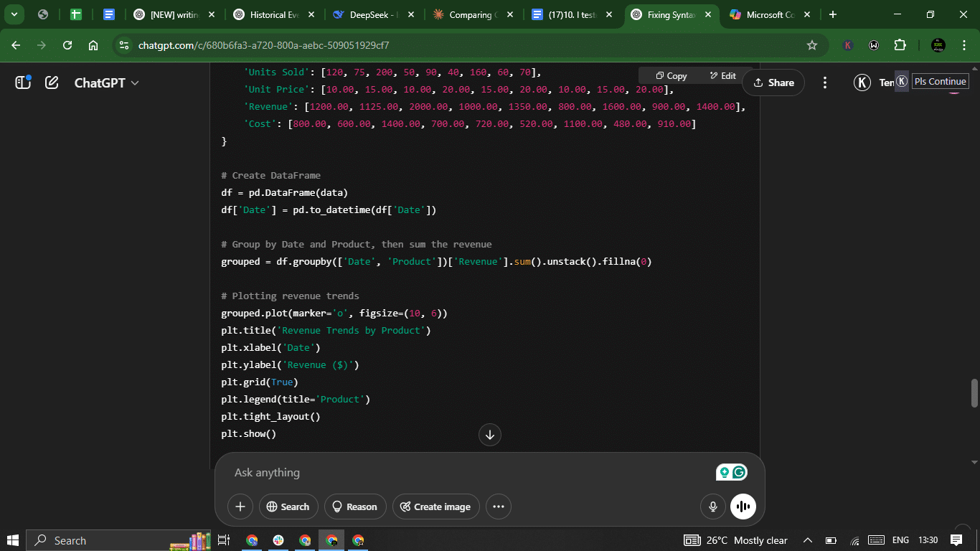Screen dimensions: 980x551
Task: Select the Create image option
Action: (435, 507)
